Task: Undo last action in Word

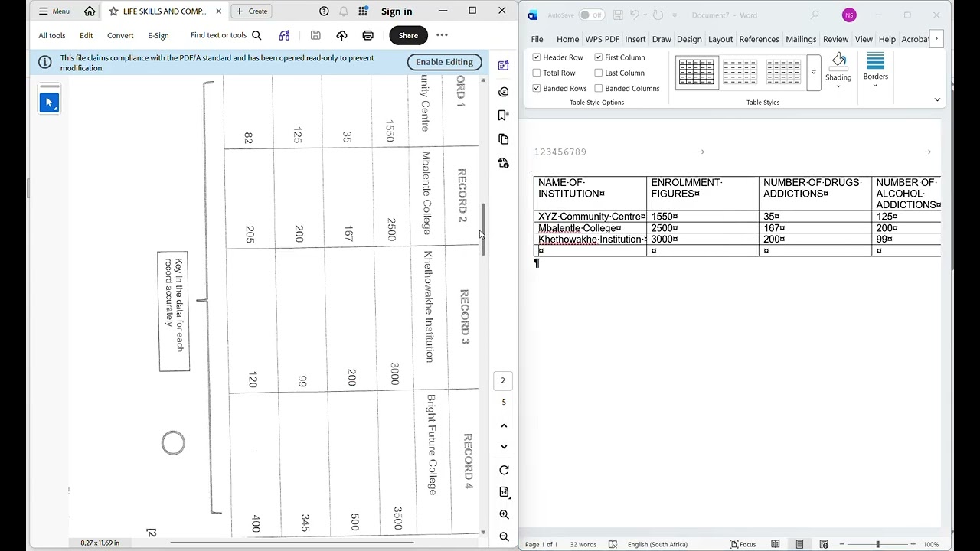Action: tap(635, 15)
